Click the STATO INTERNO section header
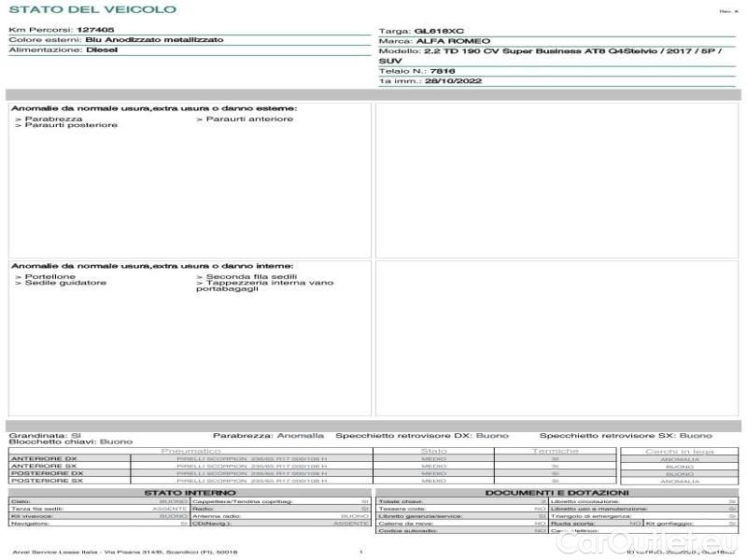The image size is (747, 560). (190, 493)
